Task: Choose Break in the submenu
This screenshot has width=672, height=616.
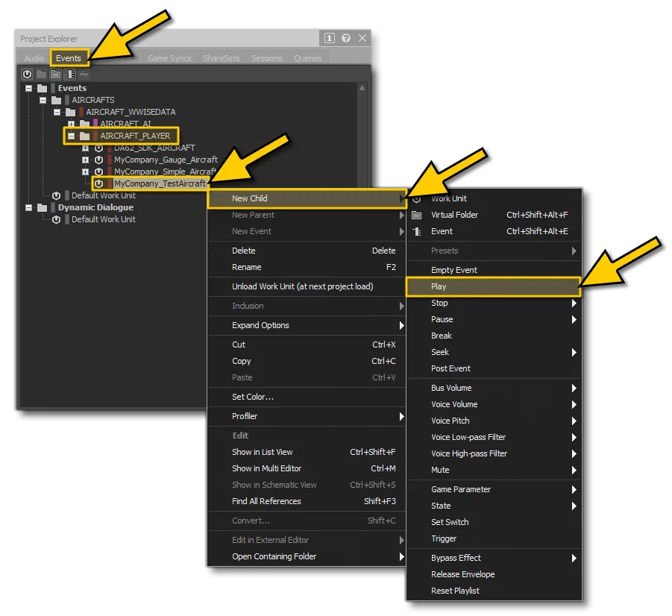Action: coord(494,336)
